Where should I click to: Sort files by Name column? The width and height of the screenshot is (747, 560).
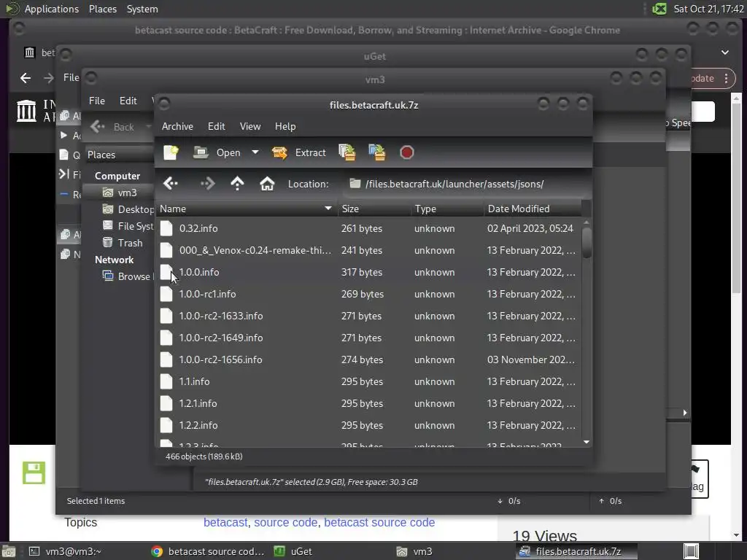tap(247, 209)
